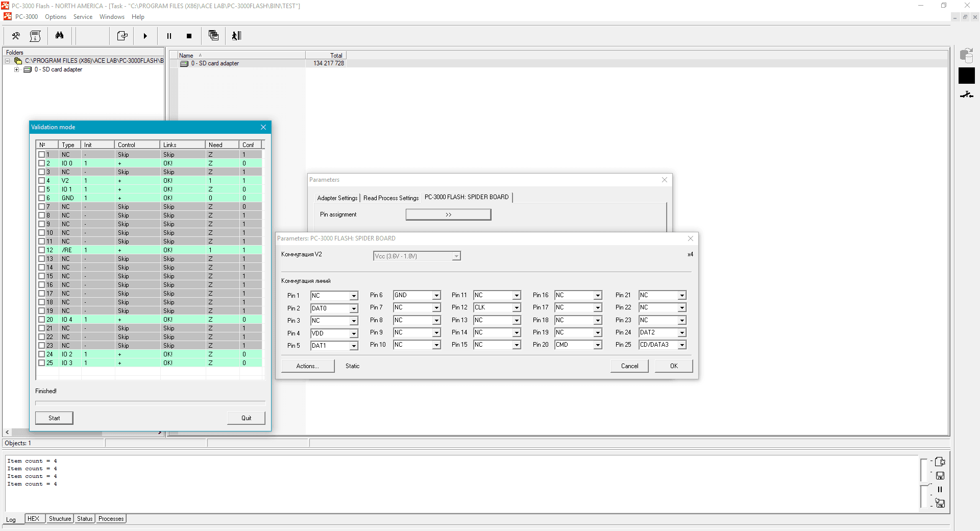Switch to the Processes tab
Viewport: 980px width, 531px height.
(x=111, y=519)
